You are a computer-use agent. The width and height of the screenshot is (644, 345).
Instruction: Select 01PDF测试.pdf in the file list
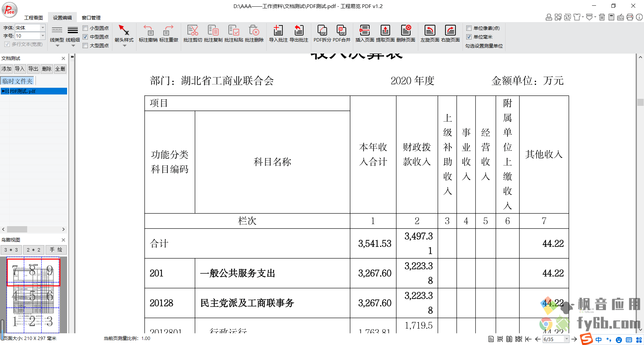click(x=34, y=91)
